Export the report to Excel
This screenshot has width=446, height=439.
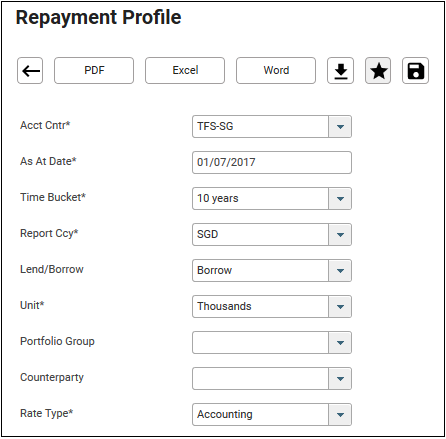pyautogui.click(x=185, y=71)
